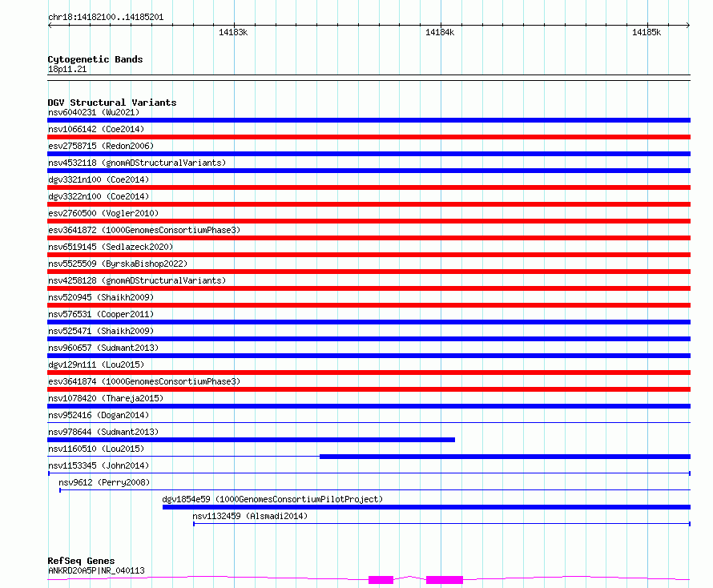The height and width of the screenshot is (588, 713).
Task: Select the nsv1066142 (Coe2014) variant label
Action: tap(96, 129)
